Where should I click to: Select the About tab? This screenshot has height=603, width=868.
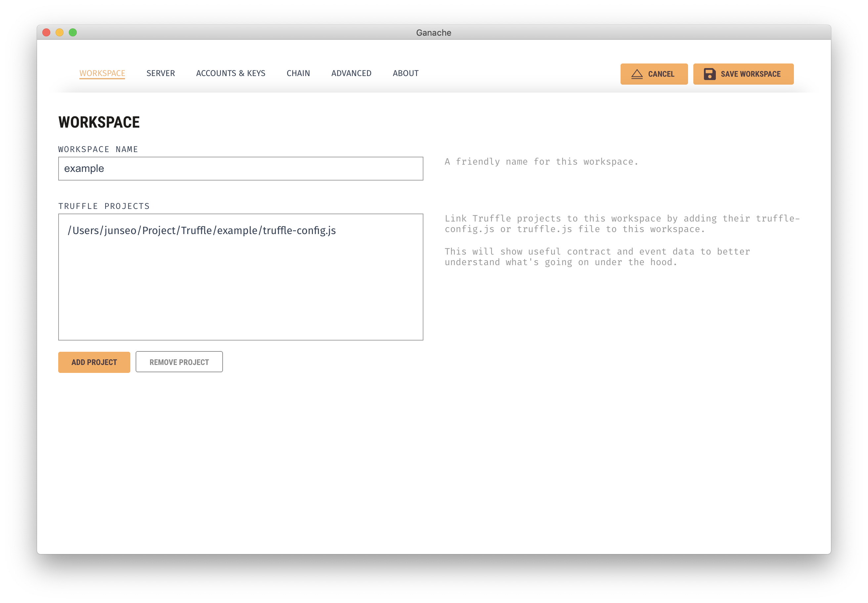(405, 73)
